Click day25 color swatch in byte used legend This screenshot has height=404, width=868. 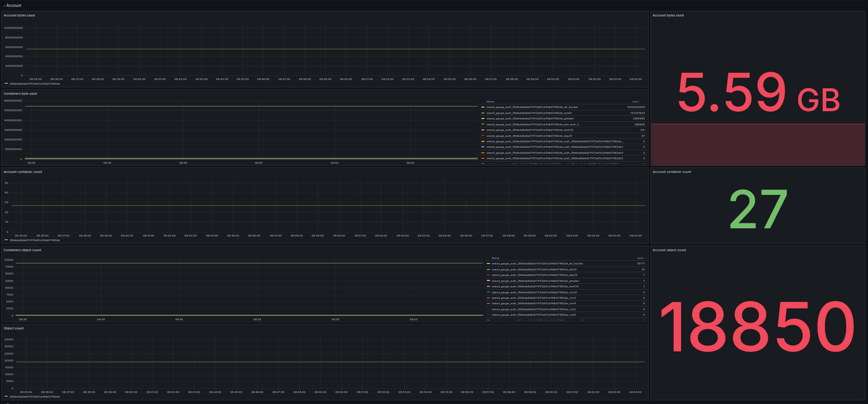(x=483, y=136)
